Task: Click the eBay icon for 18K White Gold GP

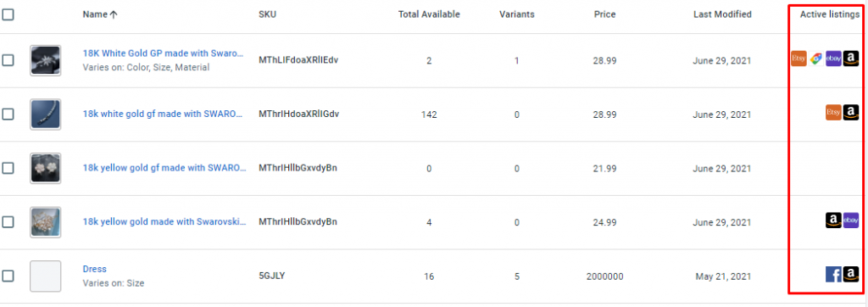Action: (834, 59)
